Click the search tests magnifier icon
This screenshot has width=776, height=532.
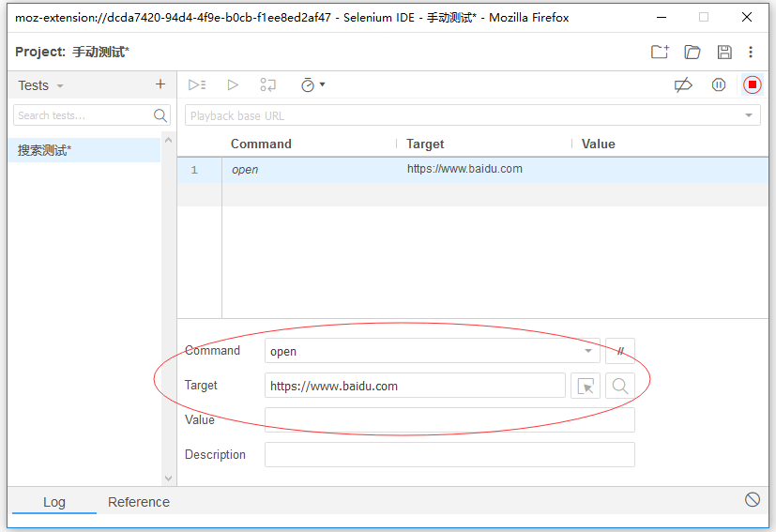[x=160, y=115]
